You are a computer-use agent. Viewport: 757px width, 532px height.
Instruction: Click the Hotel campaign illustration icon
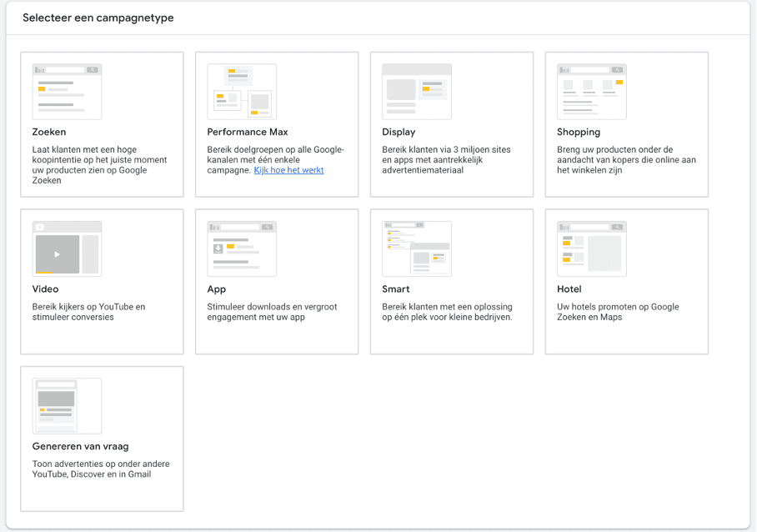pyautogui.click(x=592, y=248)
